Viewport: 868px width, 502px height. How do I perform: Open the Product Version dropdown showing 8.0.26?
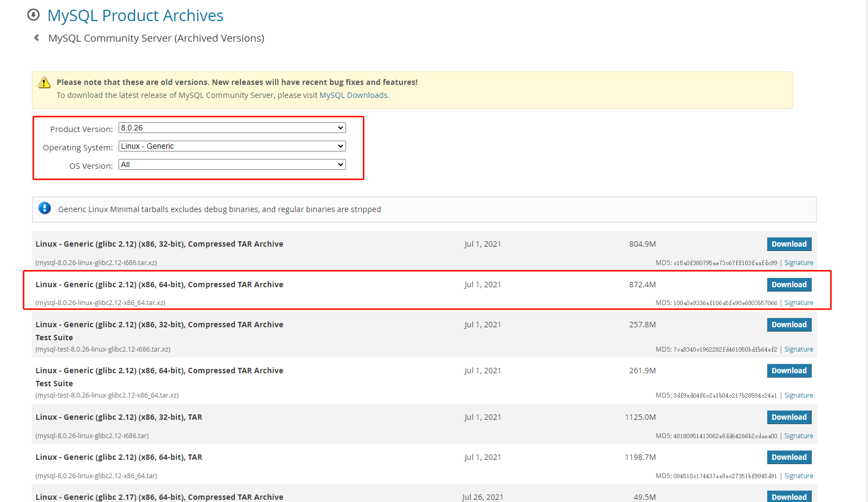[x=232, y=128]
